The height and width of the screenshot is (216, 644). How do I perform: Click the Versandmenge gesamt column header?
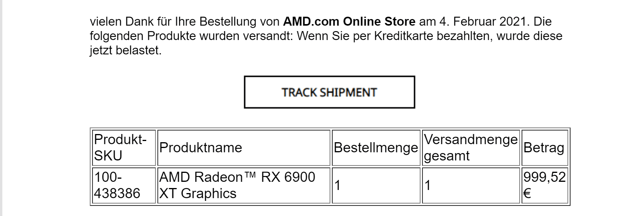(x=471, y=148)
